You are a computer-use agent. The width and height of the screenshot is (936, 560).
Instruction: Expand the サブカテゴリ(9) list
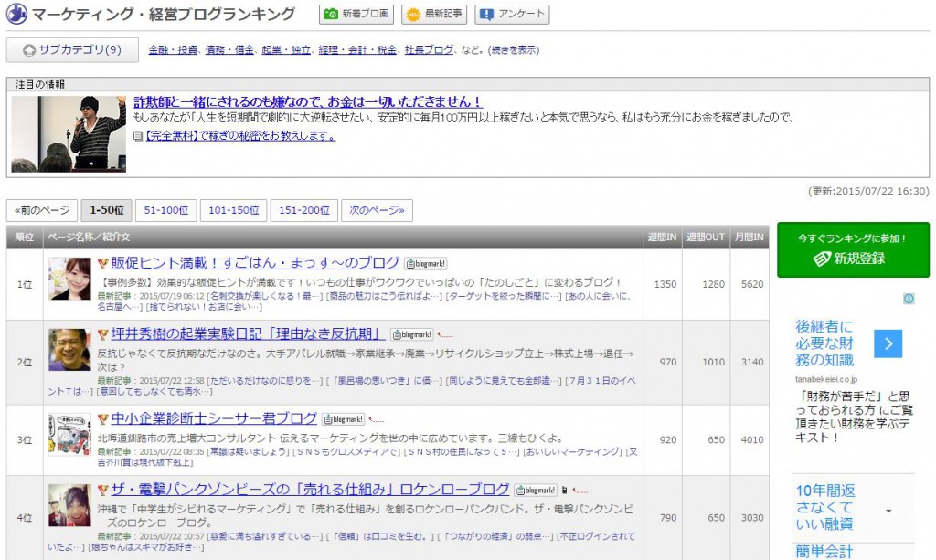click(x=72, y=49)
